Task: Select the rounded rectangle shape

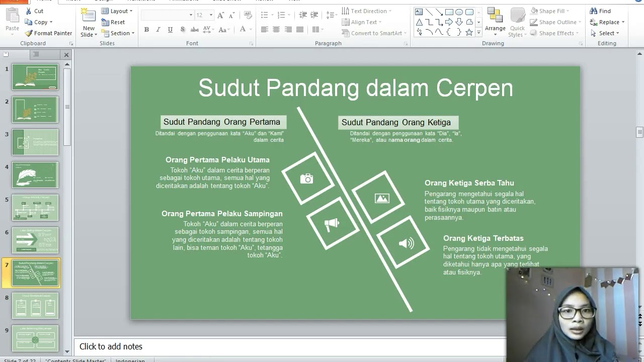Action: pos(469,12)
